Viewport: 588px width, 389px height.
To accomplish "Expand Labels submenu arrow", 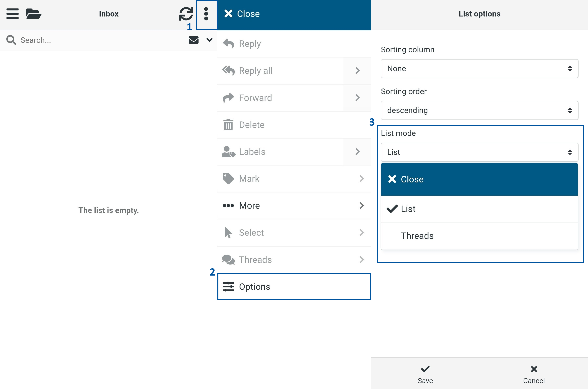I will pyautogui.click(x=357, y=152).
